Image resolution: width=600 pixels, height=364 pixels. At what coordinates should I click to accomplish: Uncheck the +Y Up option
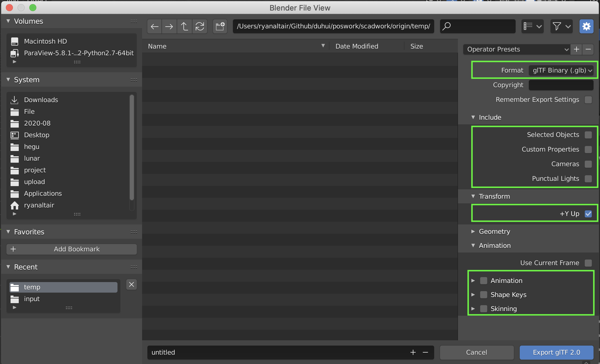click(x=588, y=214)
